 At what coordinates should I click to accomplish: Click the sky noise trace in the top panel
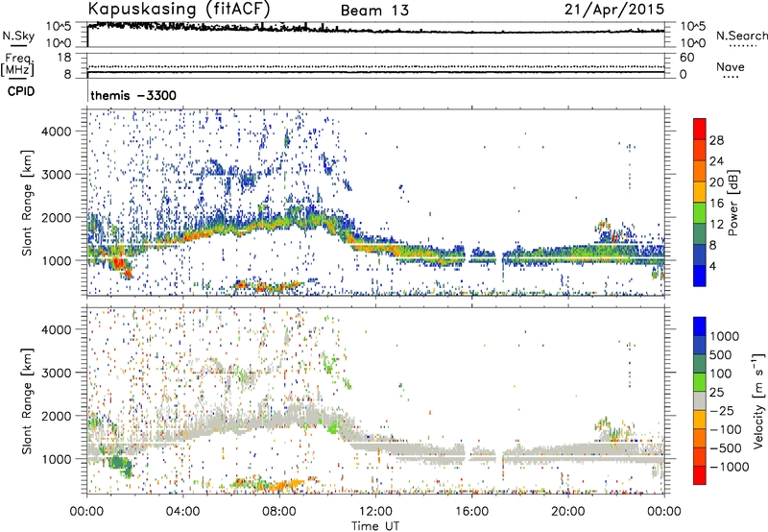pyautogui.click(x=375, y=31)
